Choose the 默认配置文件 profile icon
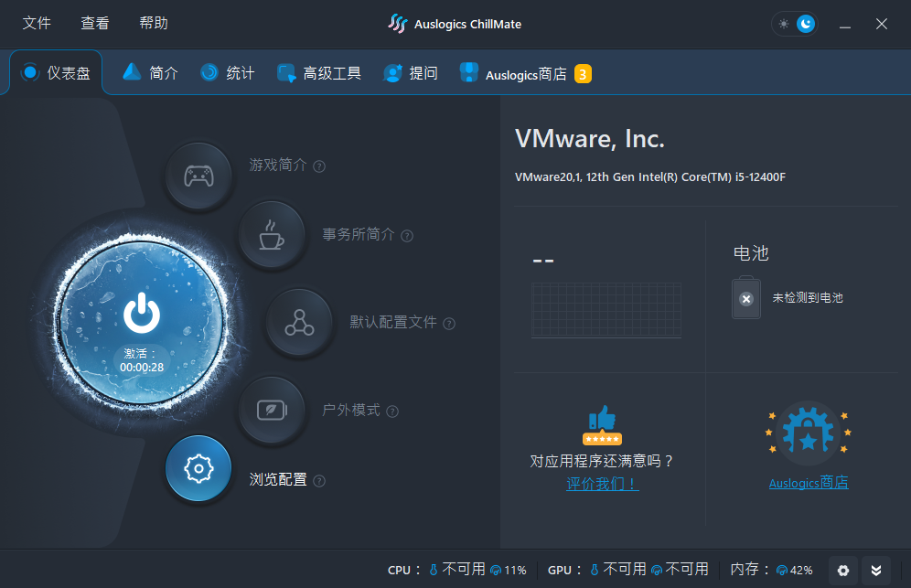The width and height of the screenshot is (911, 588). pos(299,323)
